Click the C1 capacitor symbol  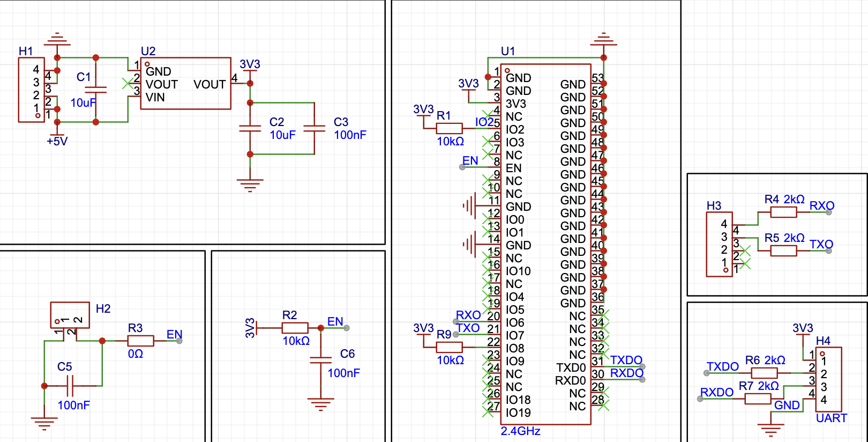point(96,90)
